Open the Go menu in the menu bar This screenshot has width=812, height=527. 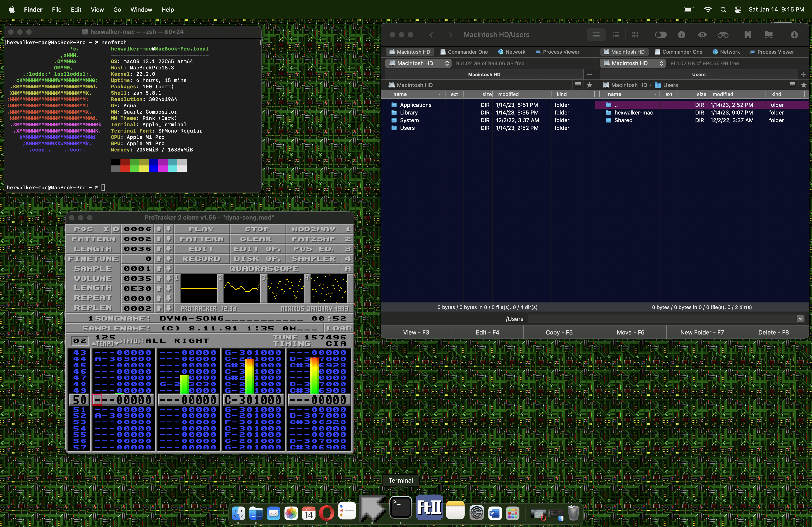point(117,9)
